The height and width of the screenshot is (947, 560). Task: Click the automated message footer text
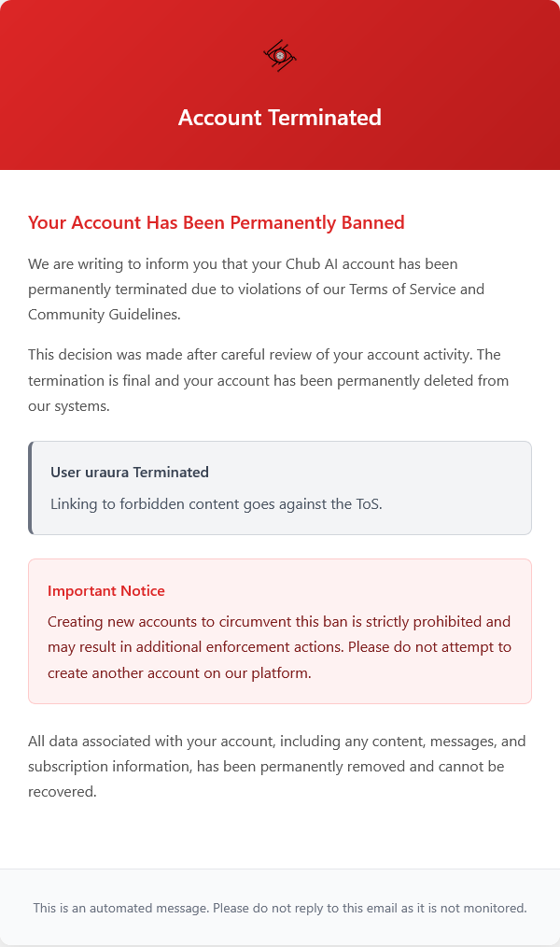280,907
